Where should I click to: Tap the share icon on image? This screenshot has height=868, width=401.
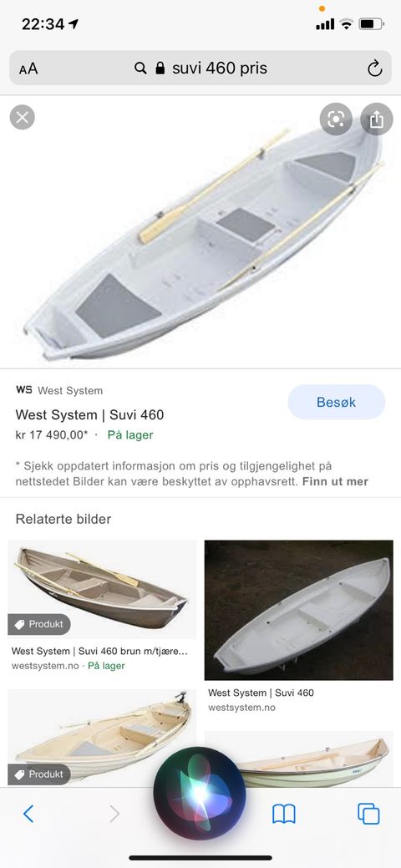pyautogui.click(x=377, y=119)
